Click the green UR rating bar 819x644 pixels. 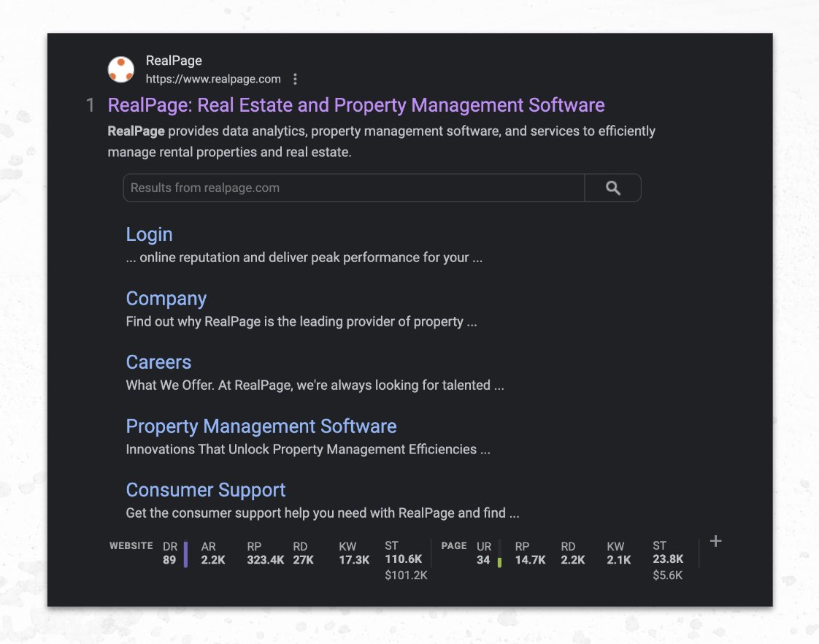[x=499, y=562]
